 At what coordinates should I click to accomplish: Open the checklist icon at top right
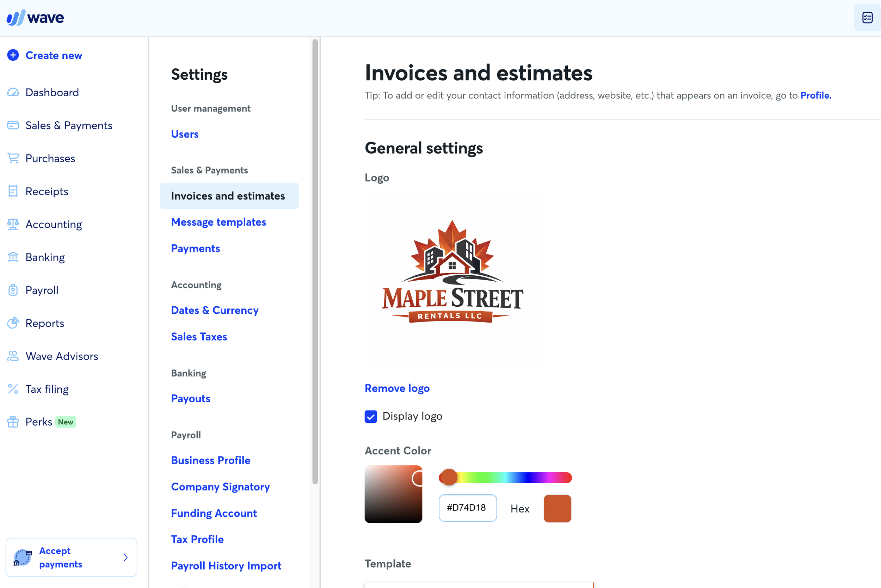click(867, 18)
